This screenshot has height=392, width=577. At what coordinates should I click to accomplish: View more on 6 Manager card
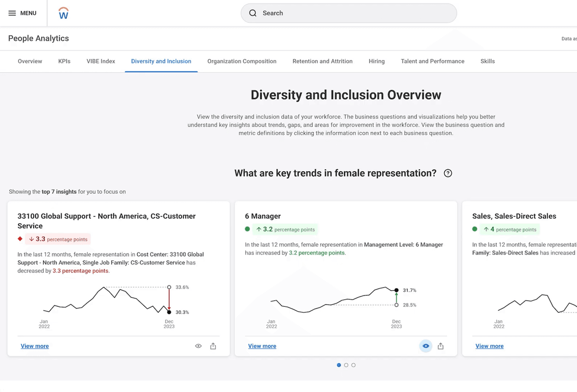pyautogui.click(x=262, y=346)
